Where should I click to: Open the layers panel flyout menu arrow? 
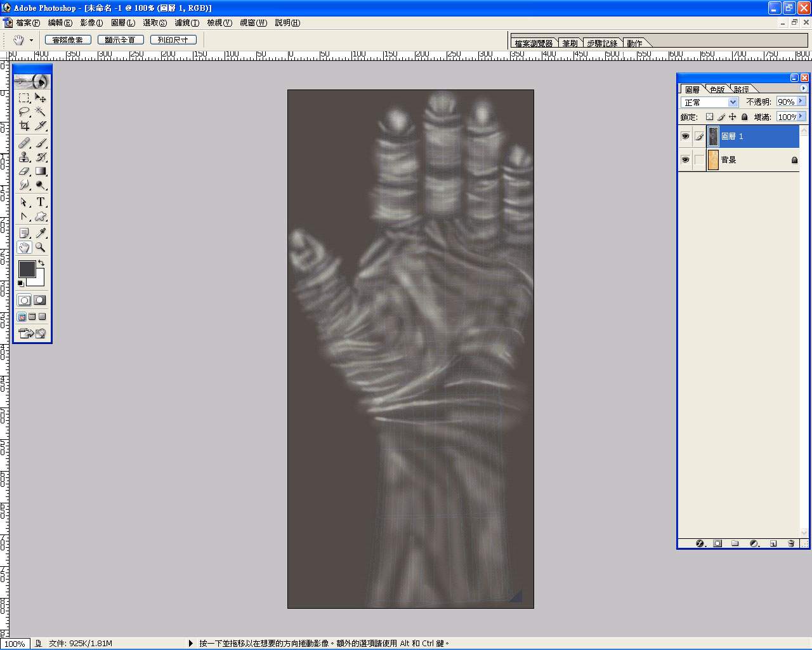coord(804,89)
